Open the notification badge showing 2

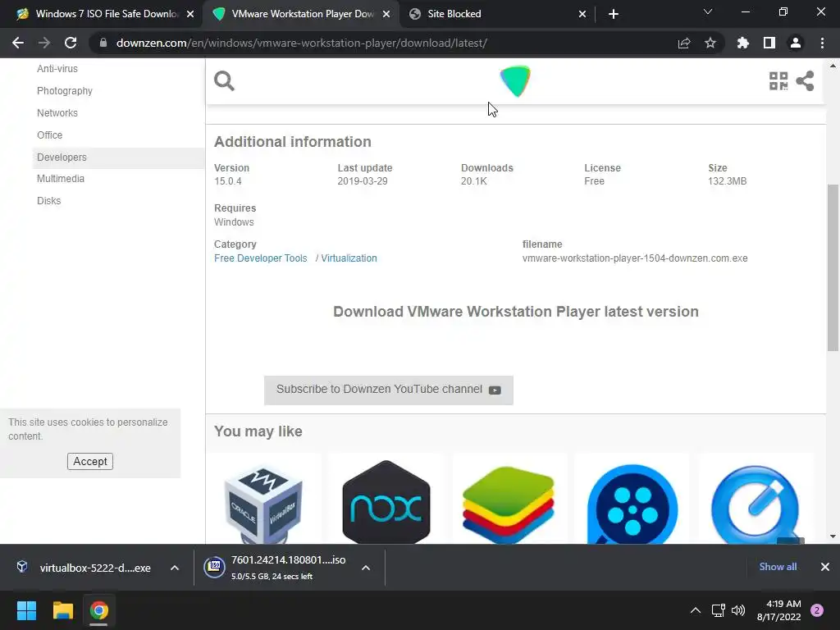click(x=817, y=610)
